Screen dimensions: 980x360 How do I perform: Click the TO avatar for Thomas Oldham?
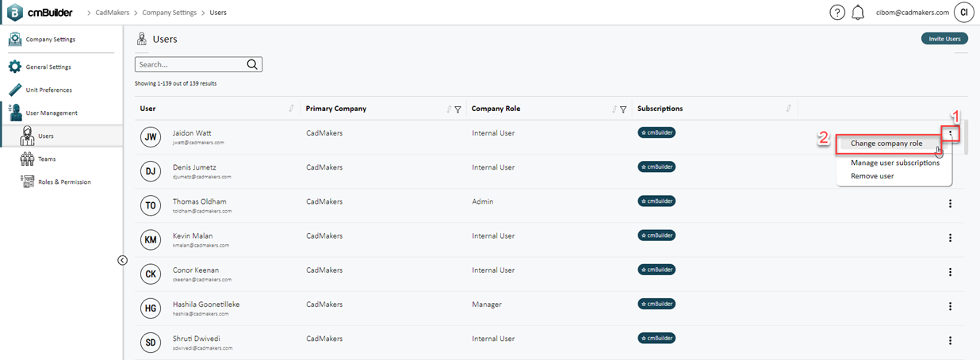pyautogui.click(x=151, y=205)
